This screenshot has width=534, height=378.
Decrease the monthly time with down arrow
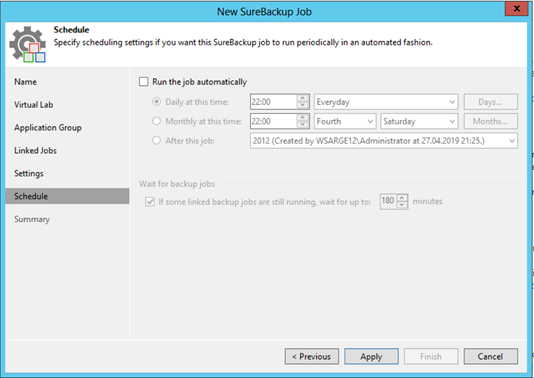(x=302, y=125)
